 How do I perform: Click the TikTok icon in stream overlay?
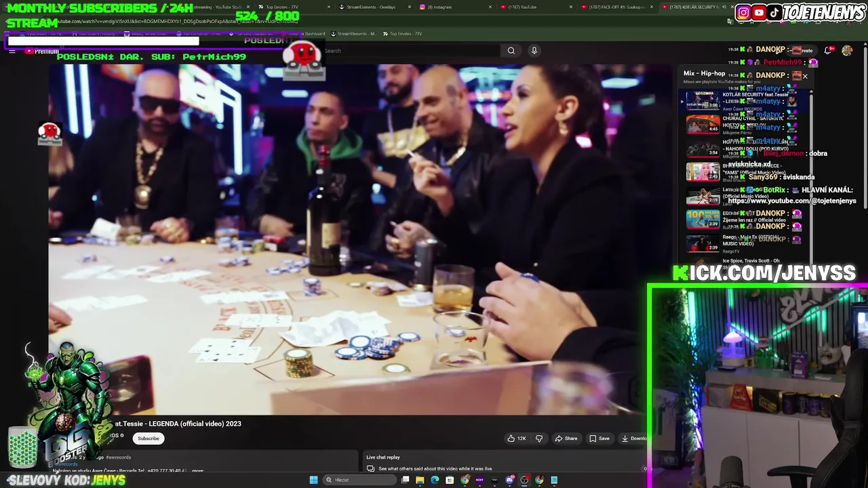[774, 12]
